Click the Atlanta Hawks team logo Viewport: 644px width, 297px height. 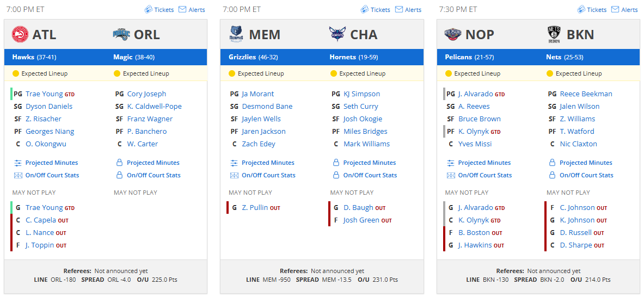(20, 34)
